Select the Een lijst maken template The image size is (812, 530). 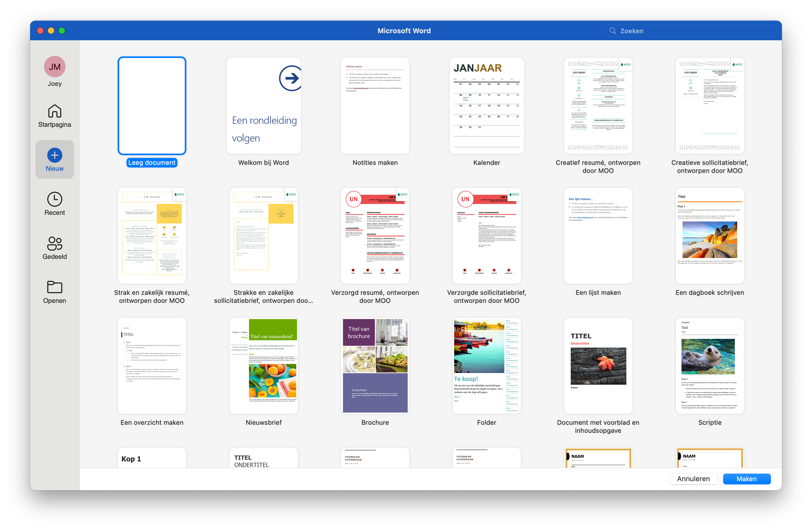click(598, 236)
